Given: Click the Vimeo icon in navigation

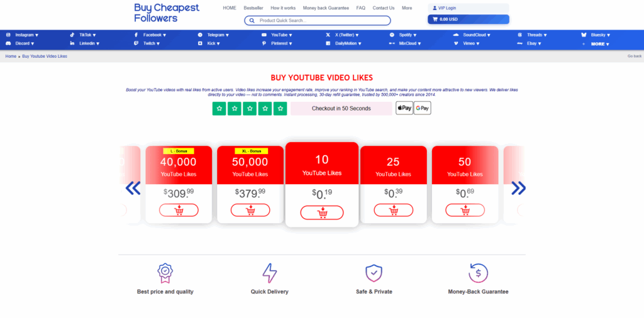Looking at the screenshot, I should [456, 43].
